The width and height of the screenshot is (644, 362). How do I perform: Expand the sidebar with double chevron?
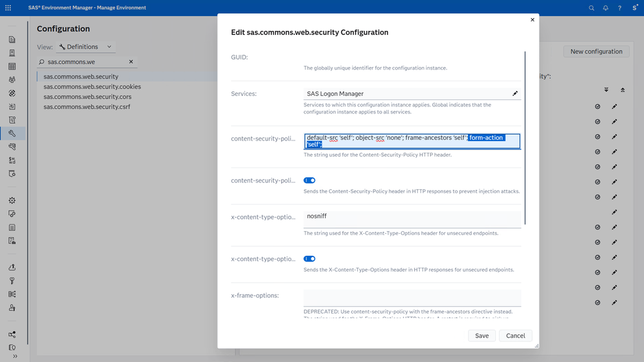pyautogui.click(x=15, y=356)
